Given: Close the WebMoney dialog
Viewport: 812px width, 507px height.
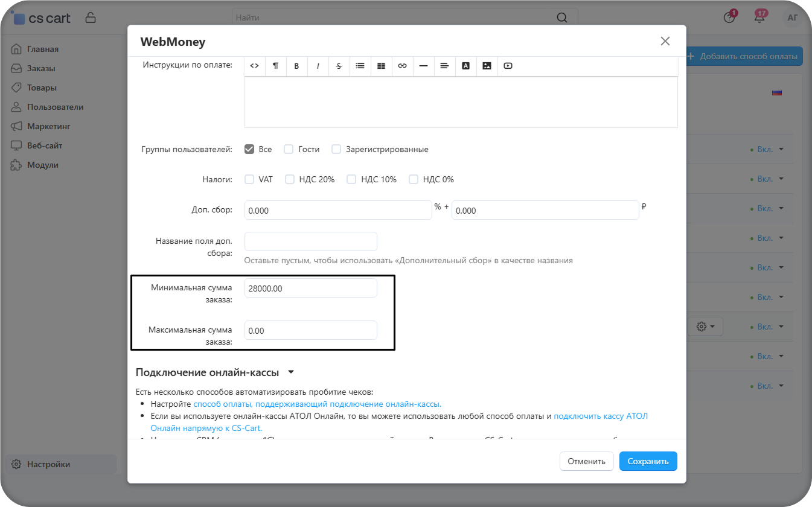Looking at the screenshot, I should pyautogui.click(x=665, y=41).
